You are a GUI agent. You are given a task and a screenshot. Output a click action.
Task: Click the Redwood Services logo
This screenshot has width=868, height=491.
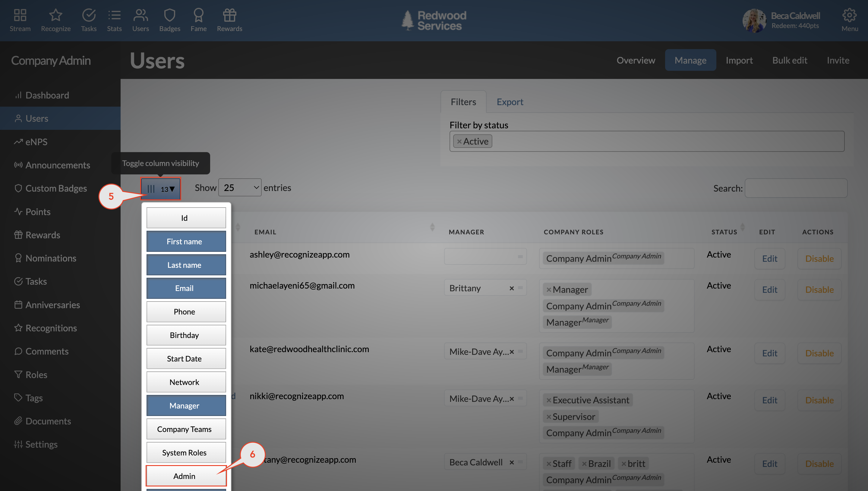[434, 20]
